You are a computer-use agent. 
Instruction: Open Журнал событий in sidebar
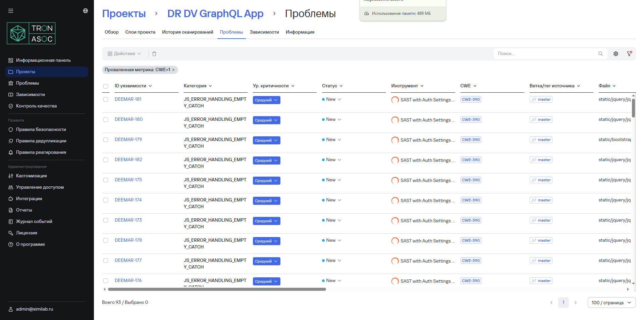pyautogui.click(x=34, y=221)
